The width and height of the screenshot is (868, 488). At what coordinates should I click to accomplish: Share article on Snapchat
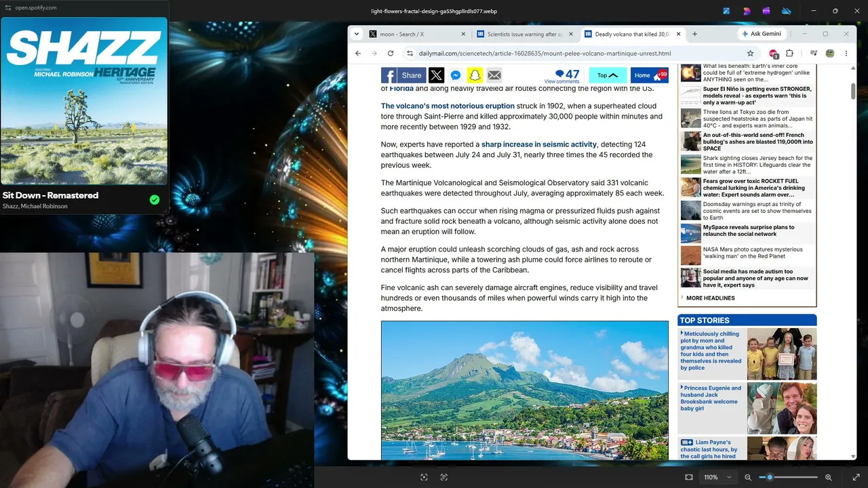(x=475, y=75)
